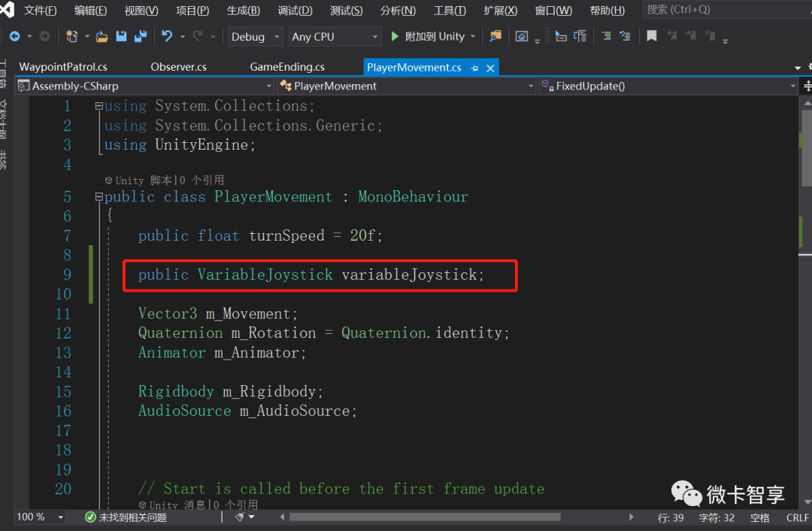Open the Debug configuration dropdown

tap(255, 36)
